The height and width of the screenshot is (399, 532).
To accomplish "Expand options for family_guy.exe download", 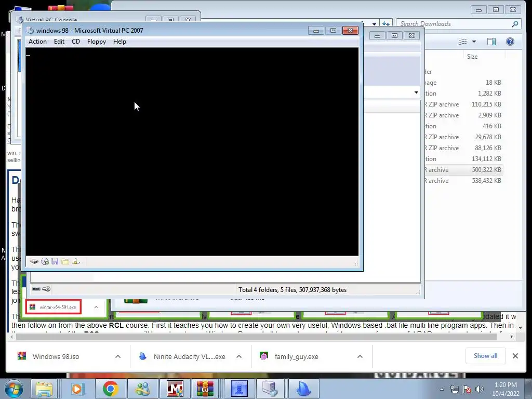I will tap(360, 356).
